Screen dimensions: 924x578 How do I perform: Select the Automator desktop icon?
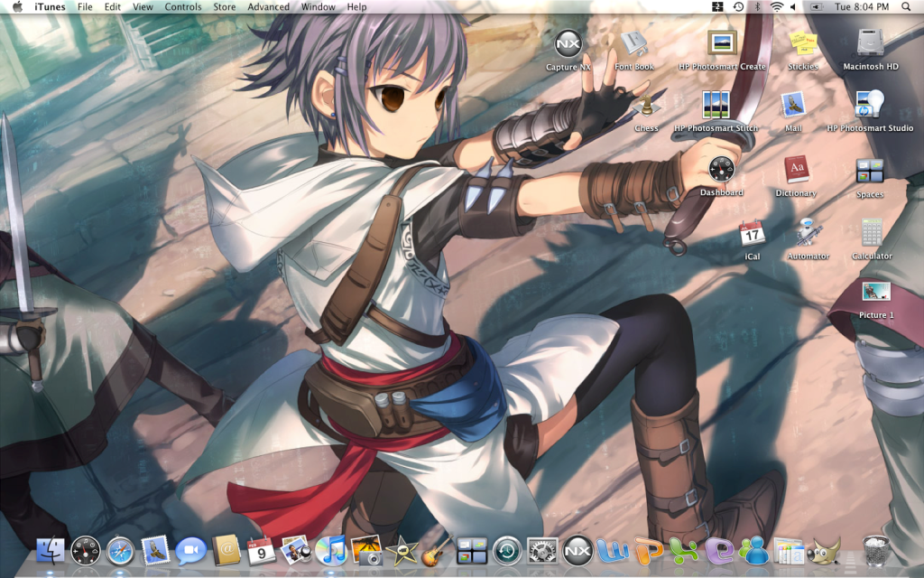(x=808, y=233)
